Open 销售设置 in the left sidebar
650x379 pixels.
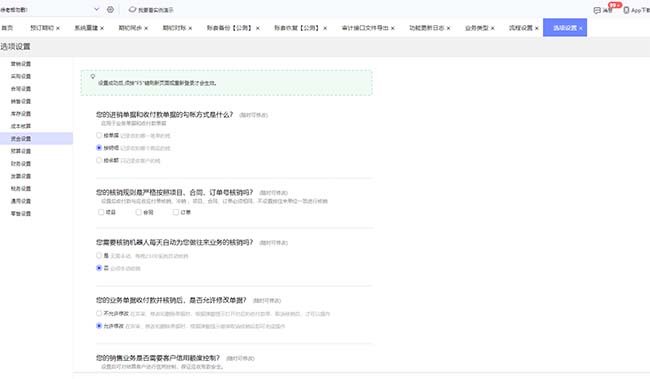pos(21,101)
